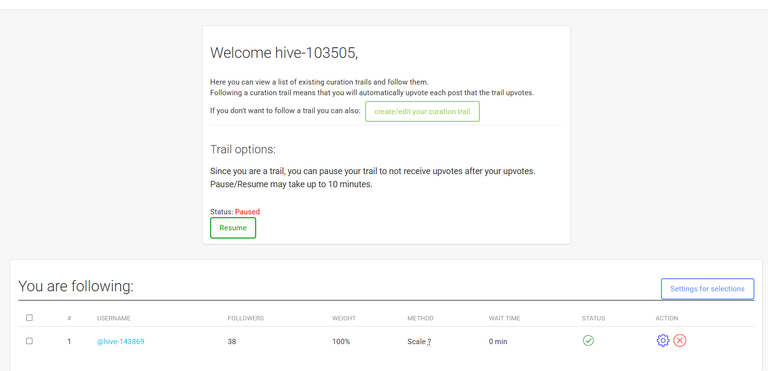Click the question mark beside Scale
This screenshot has height=371, width=768.
(x=429, y=342)
